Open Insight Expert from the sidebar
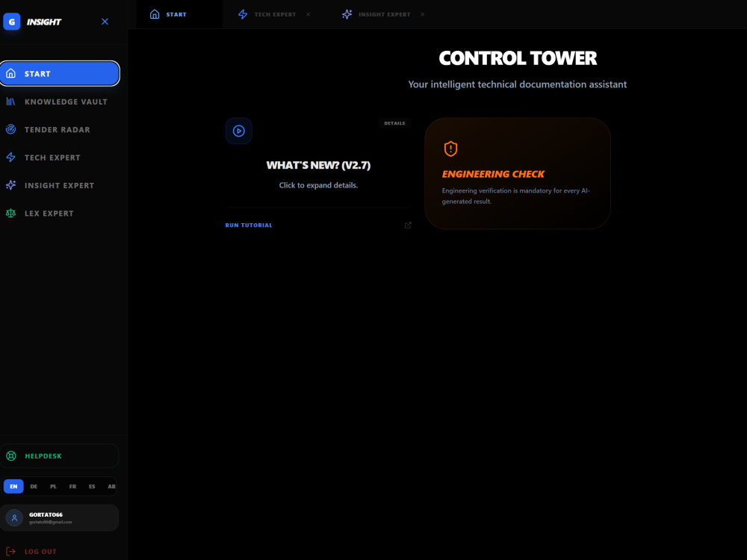 point(60,185)
